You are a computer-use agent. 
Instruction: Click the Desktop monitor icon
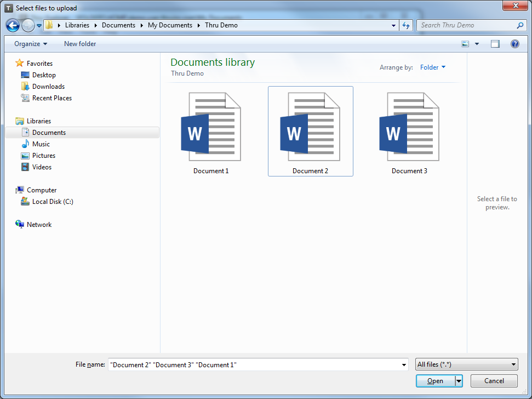[25, 75]
